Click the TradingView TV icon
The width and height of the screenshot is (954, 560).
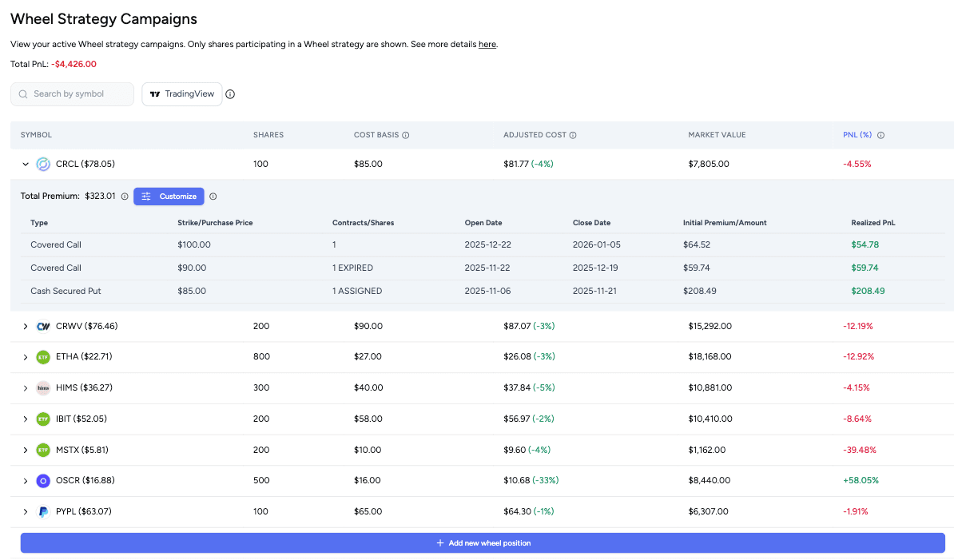[154, 93]
